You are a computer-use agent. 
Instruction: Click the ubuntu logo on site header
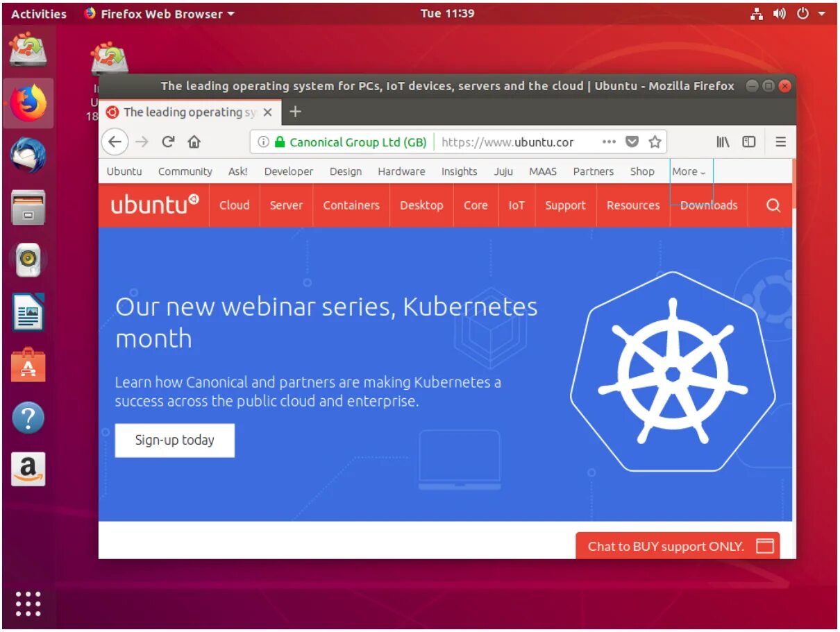[x=155, y=205]
